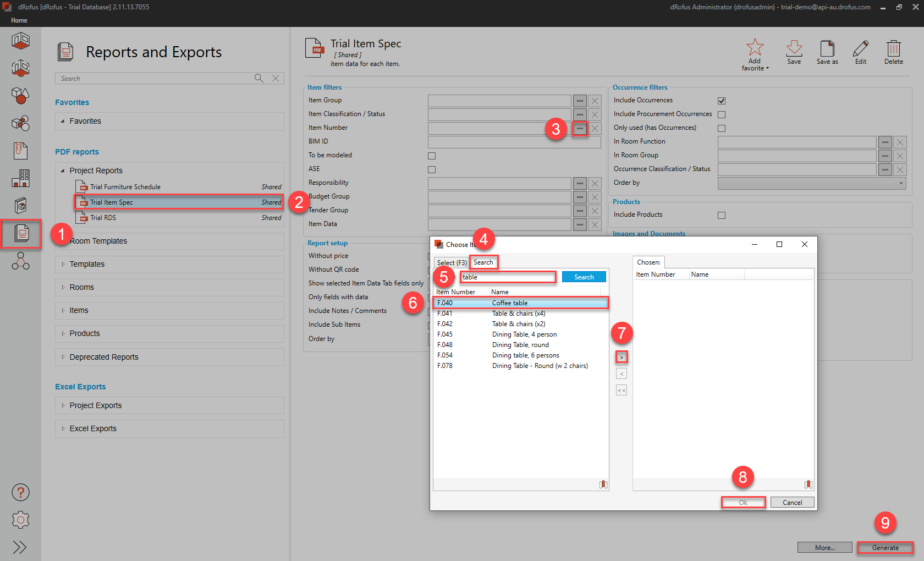Expand the sidebar with the double-arrow icon
The width and height of the screenshot is (924, 561).
pos(20,547)
